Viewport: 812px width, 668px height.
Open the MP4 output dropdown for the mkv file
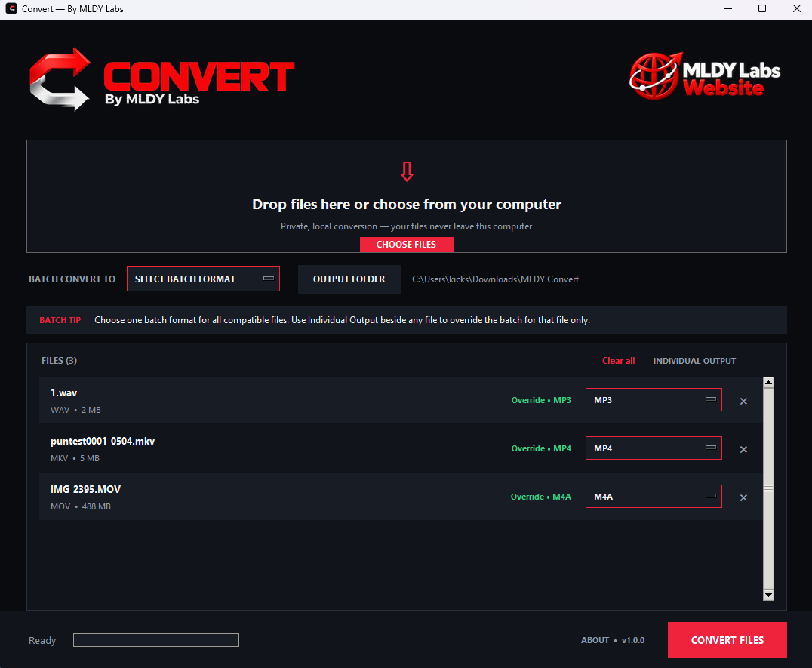click(654, 448)
